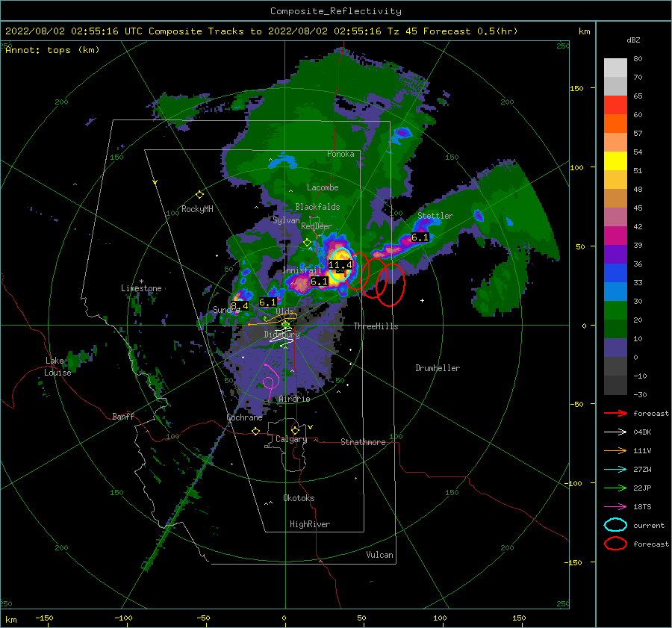The image size is (672, 628).
Task: Click the cyan current storm ellipse on map
Action: (340, 264)
